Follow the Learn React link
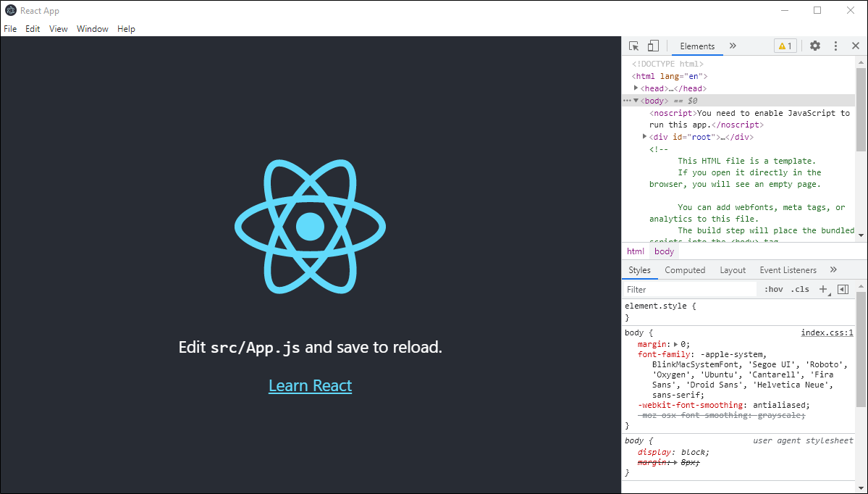 pyautogui.click(x=310, y=385)
